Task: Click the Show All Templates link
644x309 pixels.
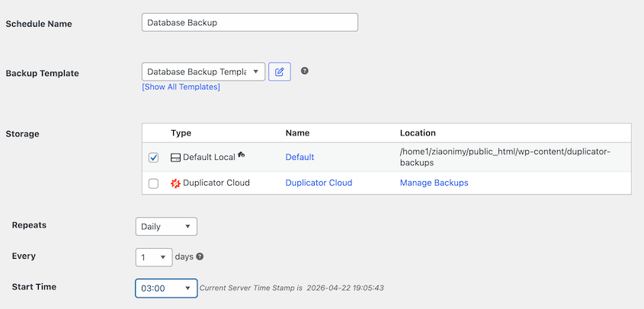Action: (181, 87)
